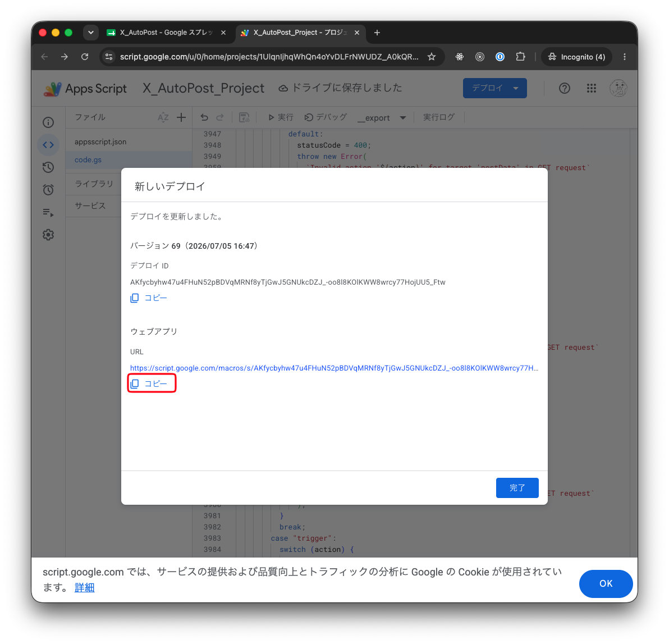Screen dimensions: 669x644
Task: Copy the web app URL
Action: coord(149,383)
